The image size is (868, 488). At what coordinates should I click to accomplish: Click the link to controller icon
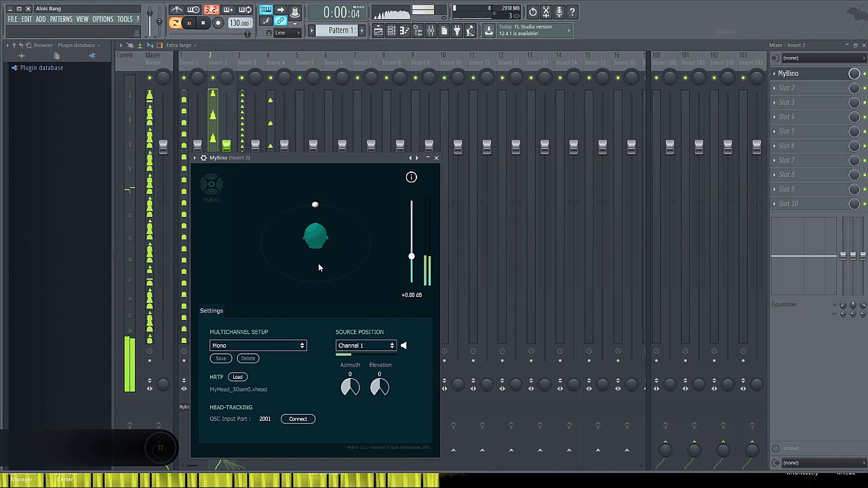280,21
